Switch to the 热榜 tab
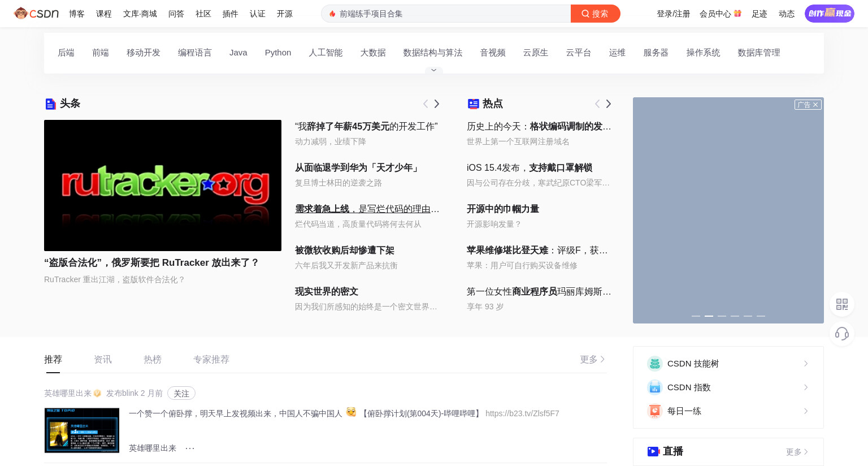868x466 pixels. [153, 359]
